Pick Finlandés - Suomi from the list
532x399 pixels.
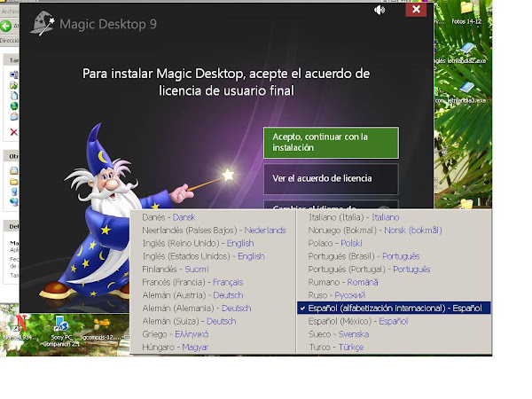pos(175,269)
